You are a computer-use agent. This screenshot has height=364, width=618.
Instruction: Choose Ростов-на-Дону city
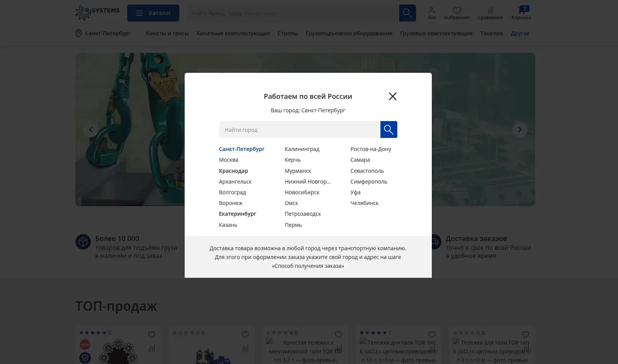pyautogui.click(x=371, y=149)
